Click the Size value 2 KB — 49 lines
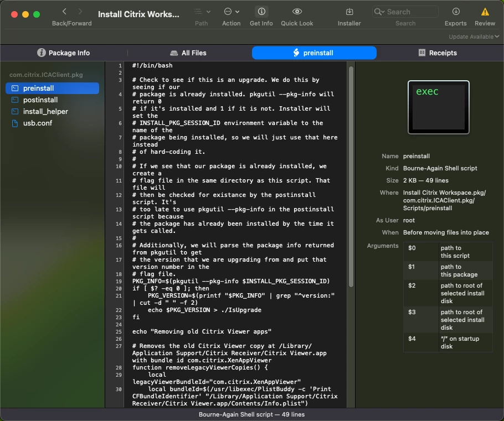Viewport: 504px width, 421px height. (x=425, y=180)
